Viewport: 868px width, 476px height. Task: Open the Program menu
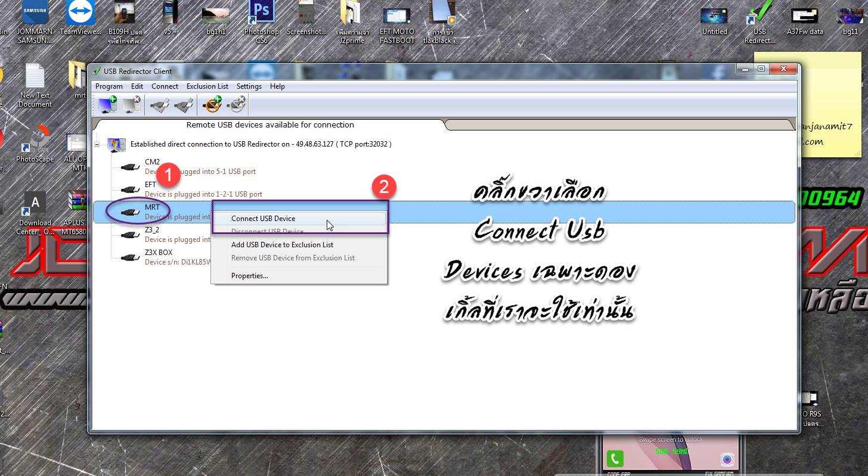109,86
